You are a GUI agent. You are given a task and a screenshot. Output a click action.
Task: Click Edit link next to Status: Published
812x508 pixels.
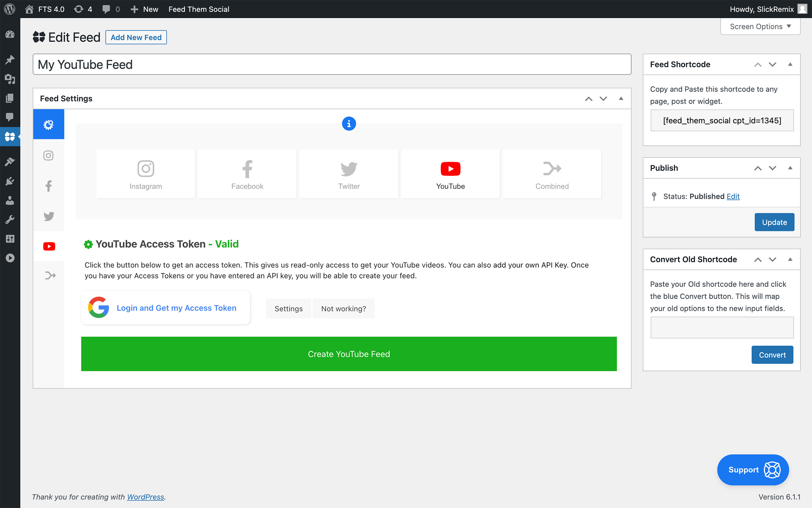733,196
